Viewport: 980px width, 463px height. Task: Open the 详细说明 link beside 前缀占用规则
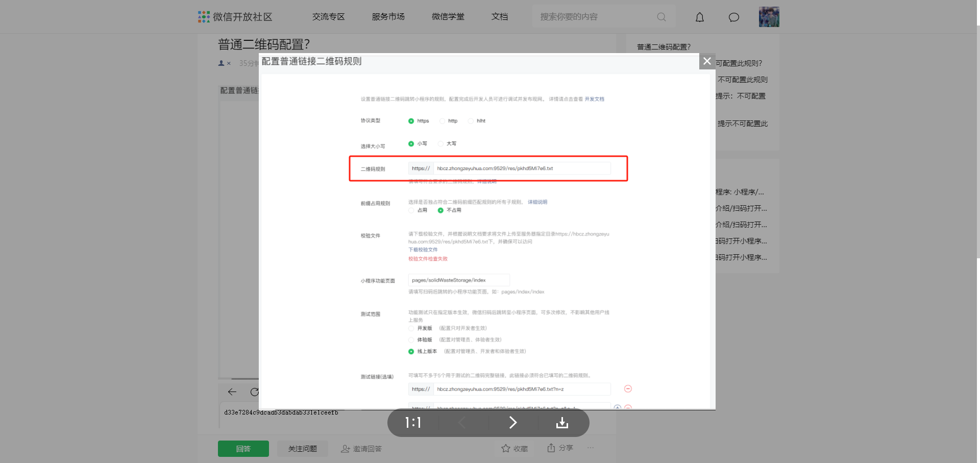pos(537,202)
